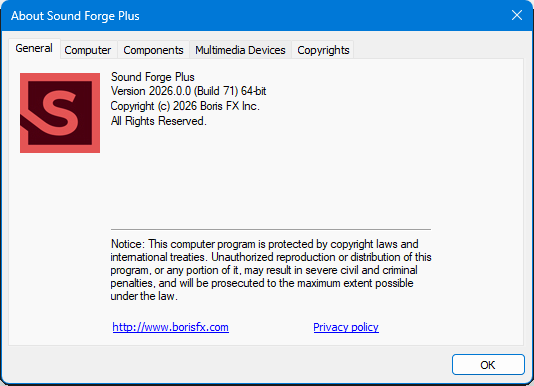Switch to the General tab

pos(34,48)
